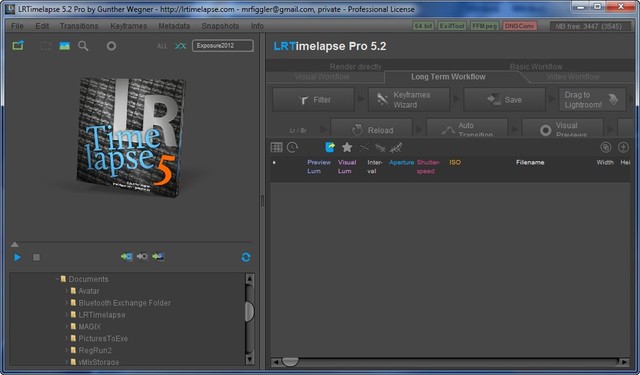The height and width of the screenshot is (375, 640).
Task: Open the Info menu
Action: click(257, 26)
